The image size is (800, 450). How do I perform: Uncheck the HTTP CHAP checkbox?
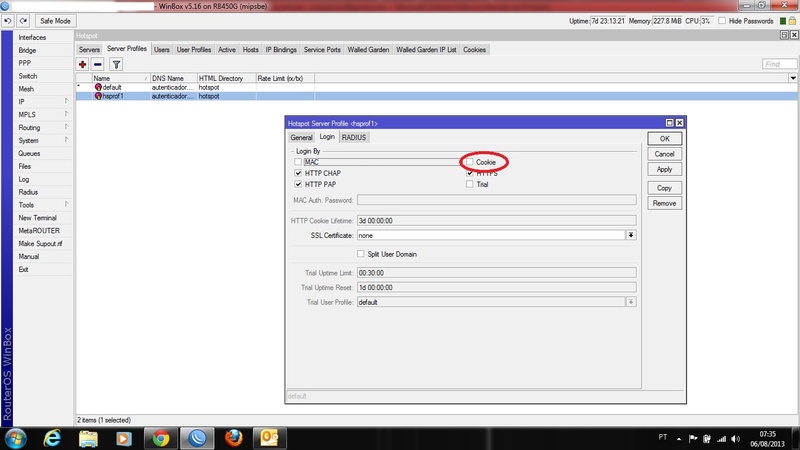[x=298, y=173]
